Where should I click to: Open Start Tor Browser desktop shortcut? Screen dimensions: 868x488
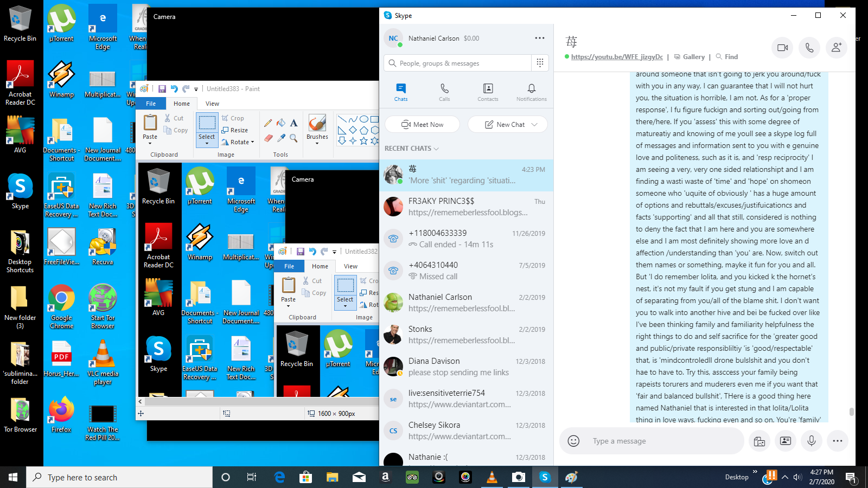pos(103,306)
